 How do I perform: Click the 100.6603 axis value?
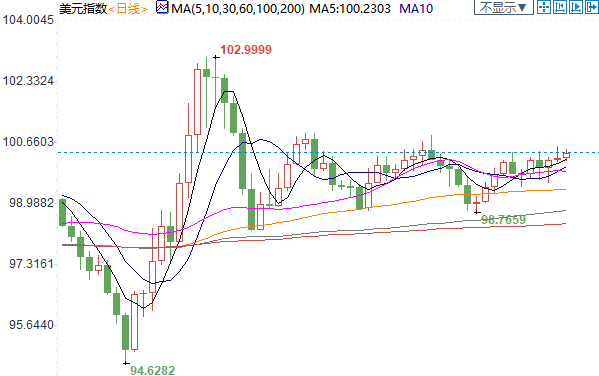(x=28, y=142)
